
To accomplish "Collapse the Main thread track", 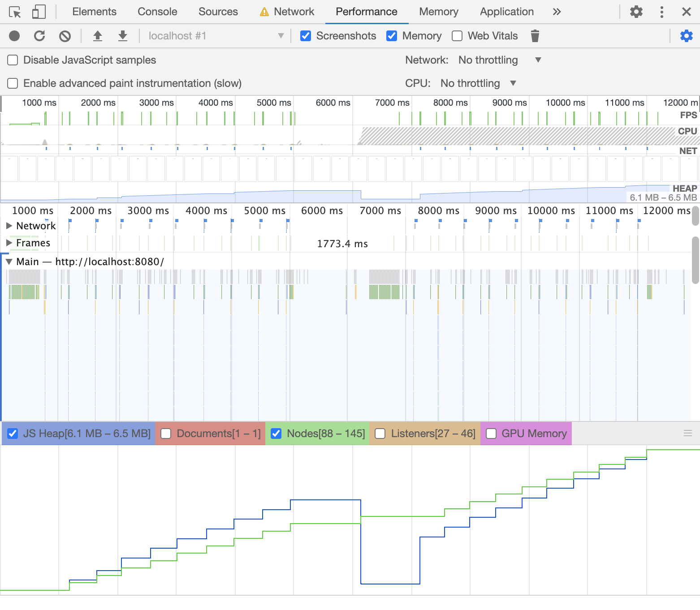I will 9,262.
